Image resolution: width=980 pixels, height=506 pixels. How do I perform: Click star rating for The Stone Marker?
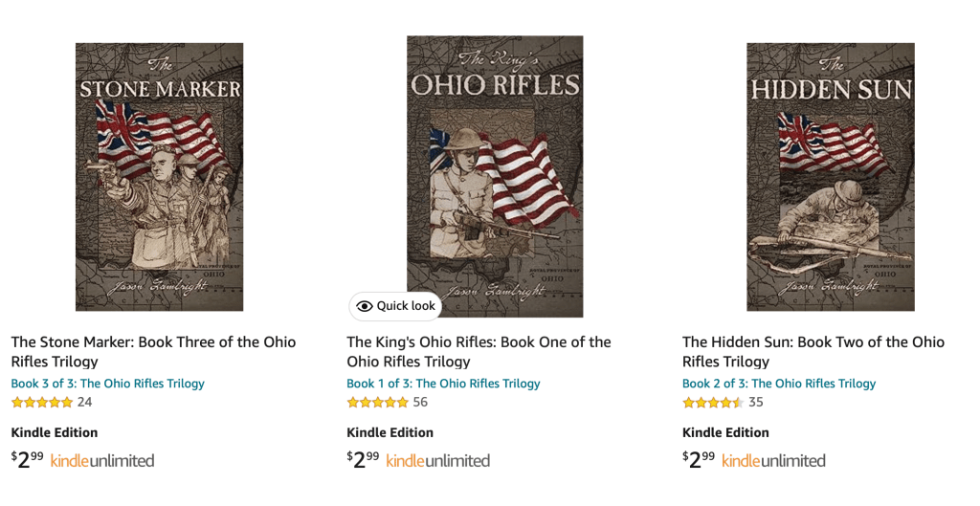pos(42,403)
